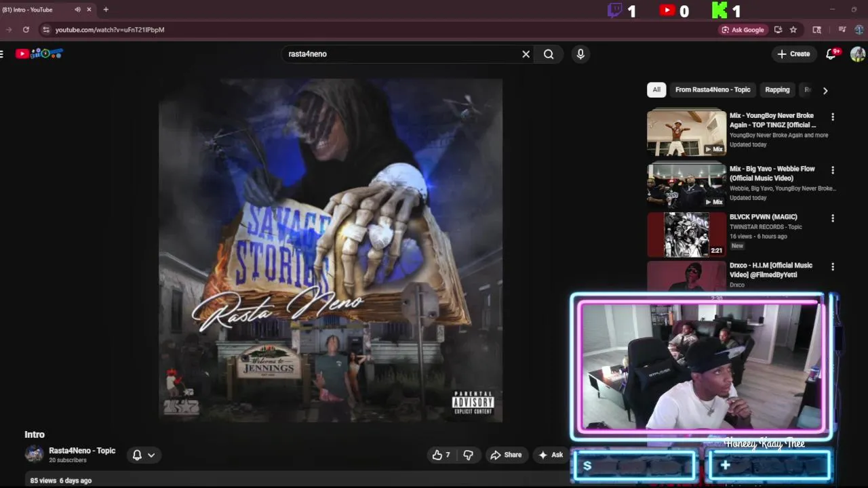Screen dimensions: 868x488
Task: Dislike the Intro video
Action: coord(469,455)
